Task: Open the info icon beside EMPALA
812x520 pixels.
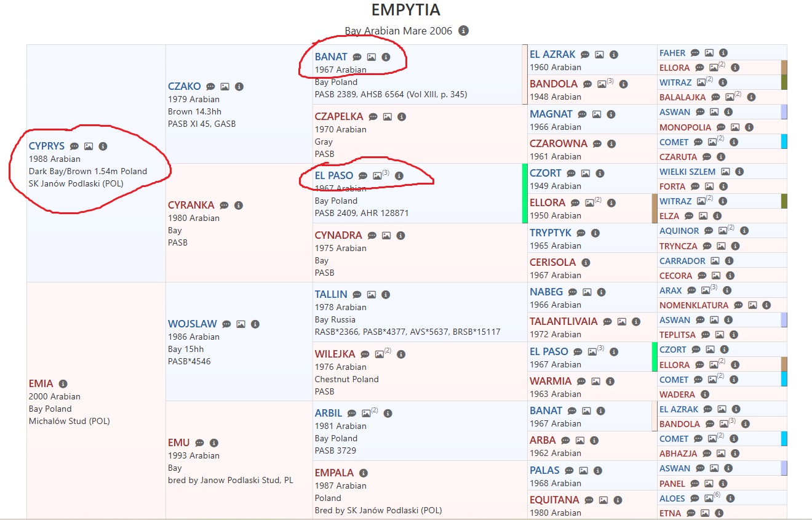Action: (x=364, y=473)
